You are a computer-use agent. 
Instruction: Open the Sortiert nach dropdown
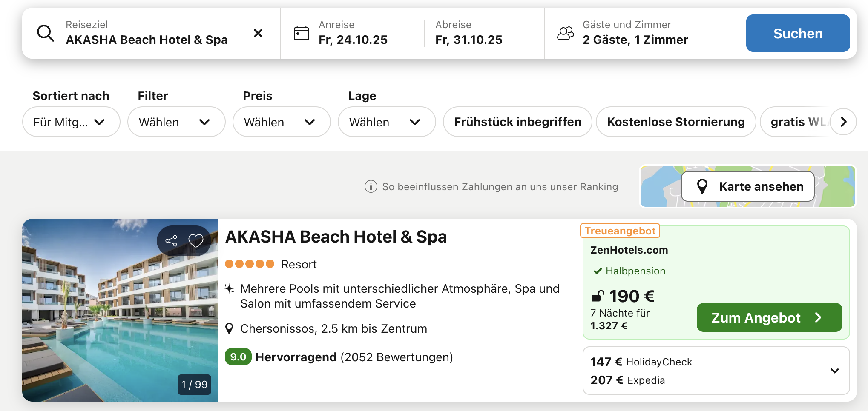71,122
